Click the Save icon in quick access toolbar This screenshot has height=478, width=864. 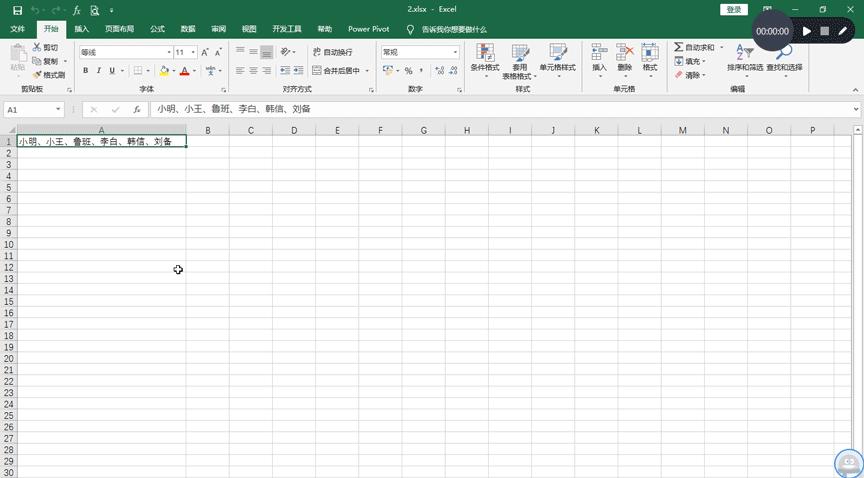click(x=17, y=10)
